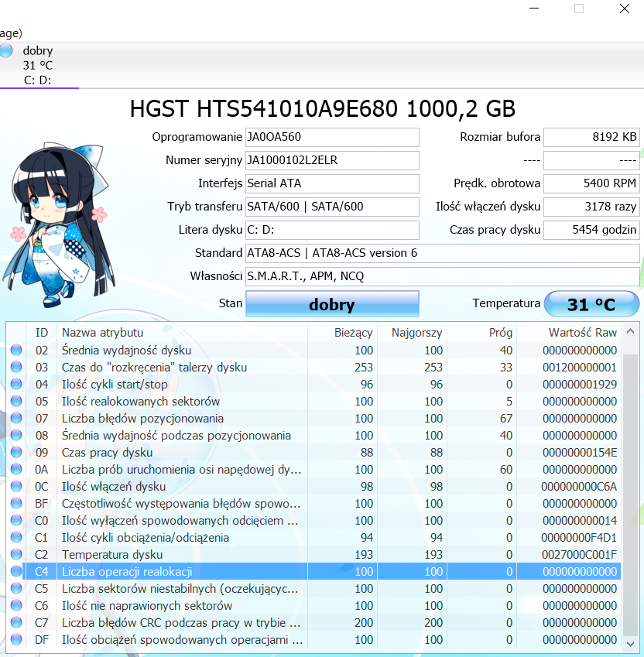Click the Litera dysku field showing C: D:
This screenshot has height=657, width=644.
[x=332, y=230]
